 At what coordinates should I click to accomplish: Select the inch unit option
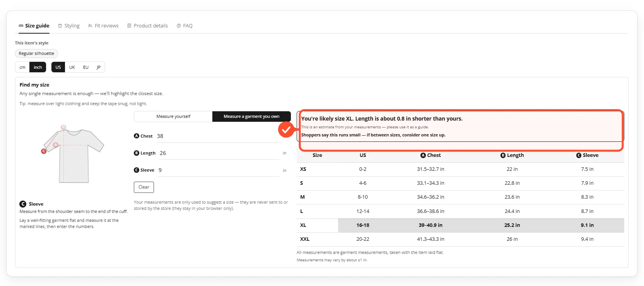(38, 67)
